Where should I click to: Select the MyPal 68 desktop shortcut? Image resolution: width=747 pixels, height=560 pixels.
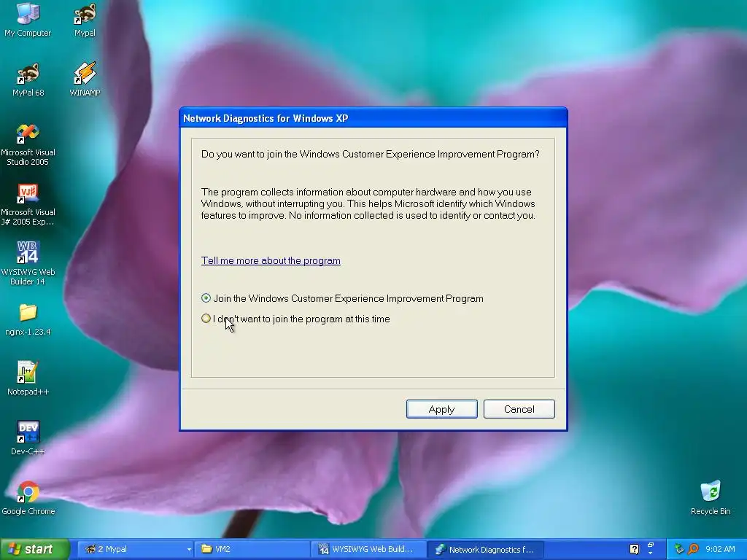tap(28, 79)
